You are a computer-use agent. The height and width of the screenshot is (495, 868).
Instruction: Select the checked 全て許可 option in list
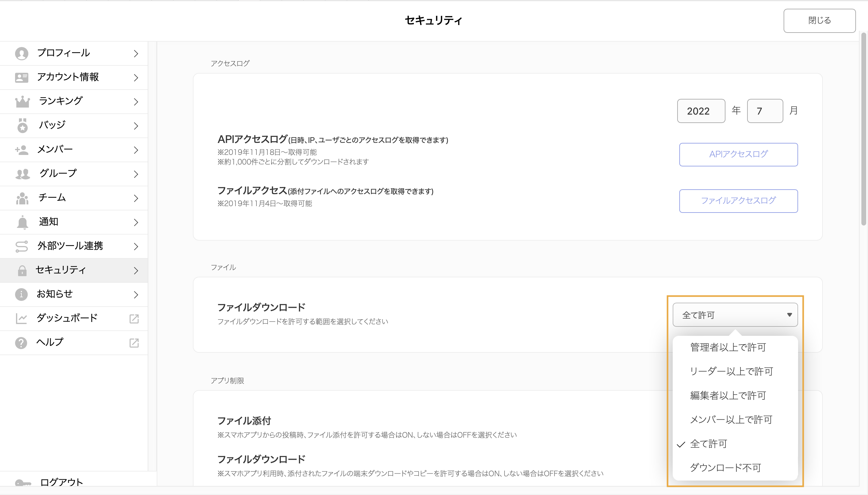[735, 444]
